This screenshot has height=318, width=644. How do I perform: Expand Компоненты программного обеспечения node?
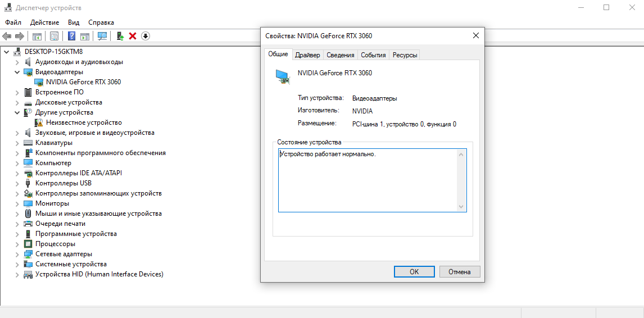tap(17, 153)
